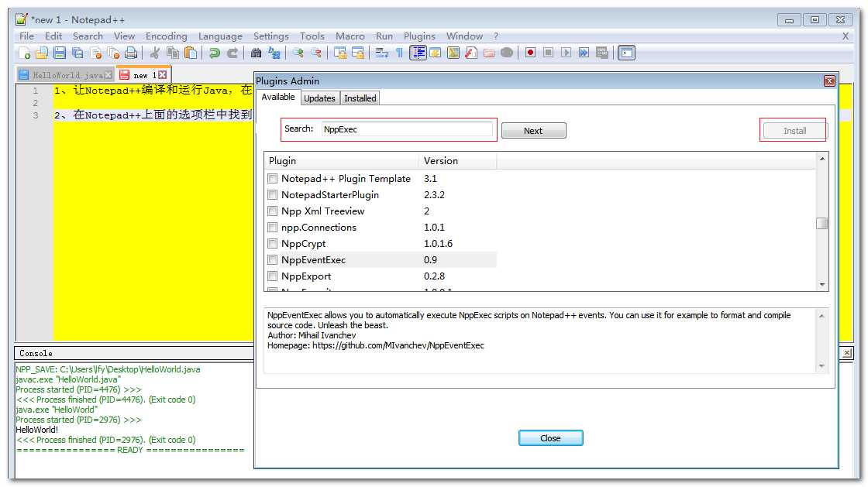Click the Save recorded macro icon
This screenshot has width=868, height=487.
click(x=601, y=53)
